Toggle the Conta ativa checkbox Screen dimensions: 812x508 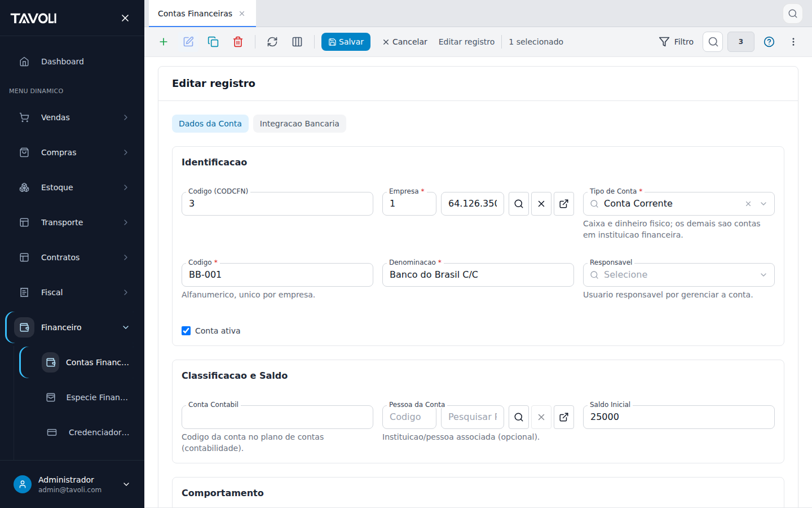coord(186,331)
